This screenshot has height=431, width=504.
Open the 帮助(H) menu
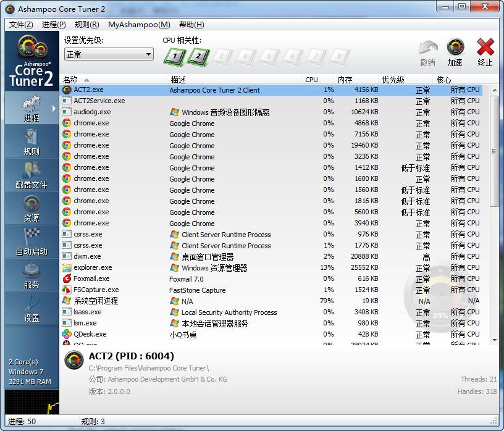click(x=191, y=25)
